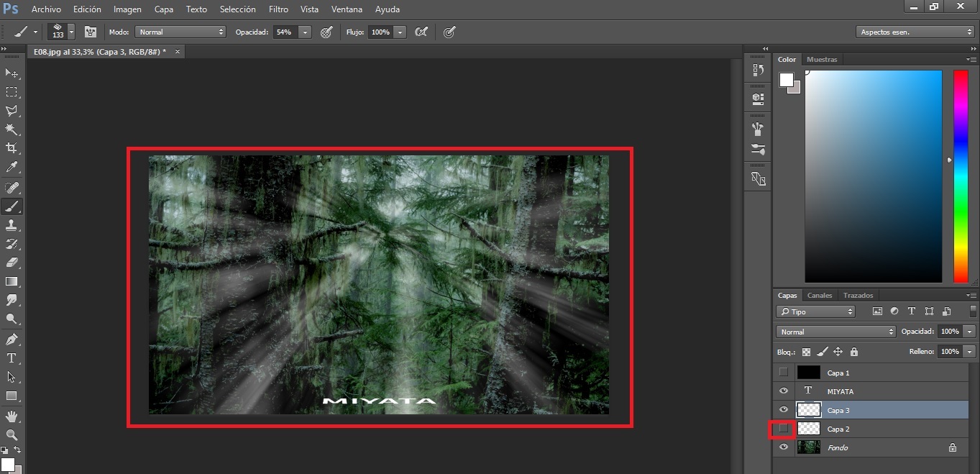Open the layer blend mode Normal dropdown
This screenshot has width=980, height=474.
(x=835, y=332)
